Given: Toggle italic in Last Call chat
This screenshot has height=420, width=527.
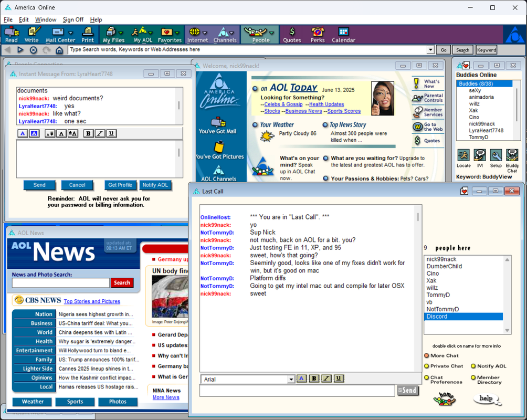Looking at the screenshot, I should click(x=326, y=379).
